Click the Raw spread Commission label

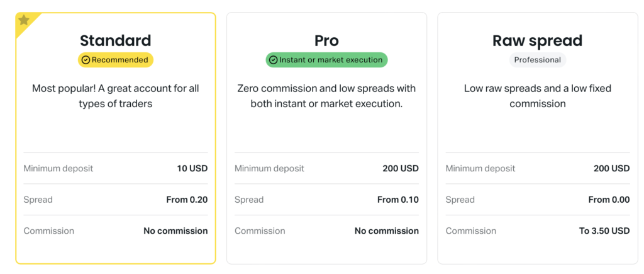click(x=470, y=231)
